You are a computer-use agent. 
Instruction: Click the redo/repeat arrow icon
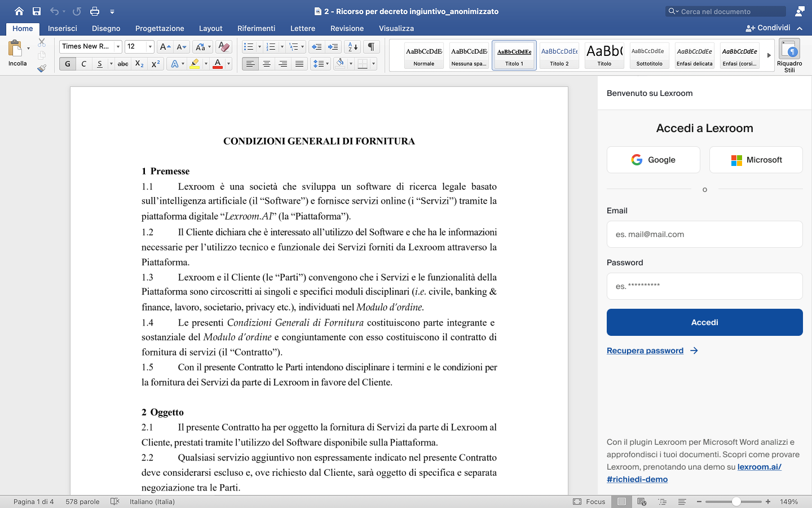coord(77,11)
